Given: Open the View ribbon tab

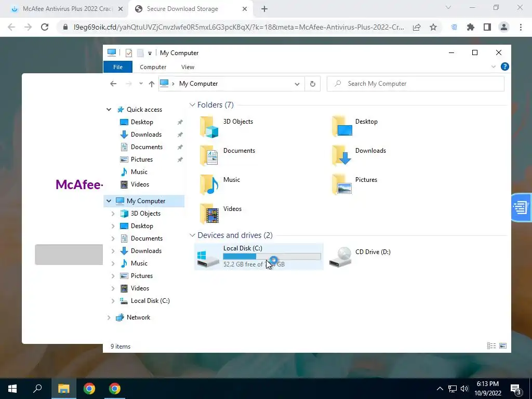Looking at the screenshot, I should point(188,67).
